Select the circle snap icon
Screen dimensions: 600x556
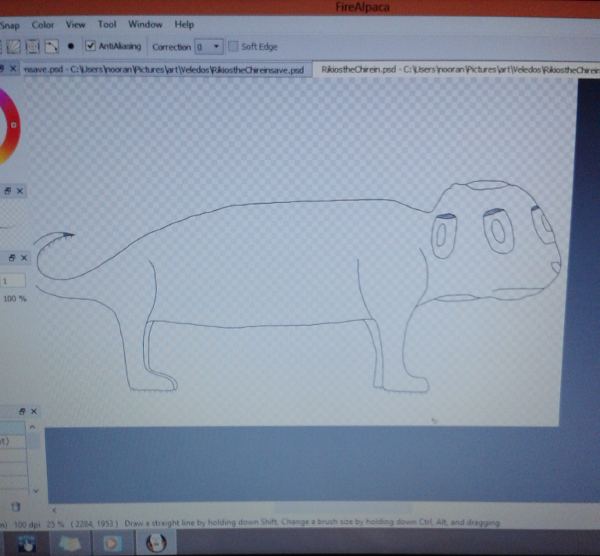click(x=31, y=46)
